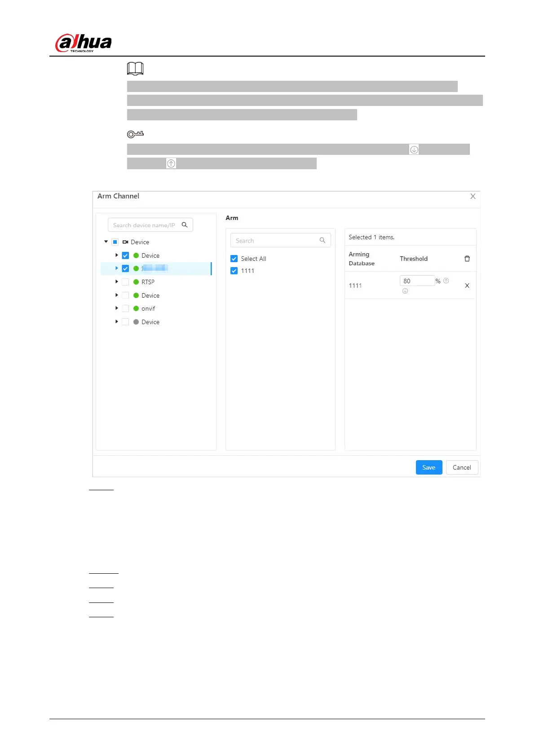
Task: Click the magnifier icon in Arm search field
Action: 322,241
